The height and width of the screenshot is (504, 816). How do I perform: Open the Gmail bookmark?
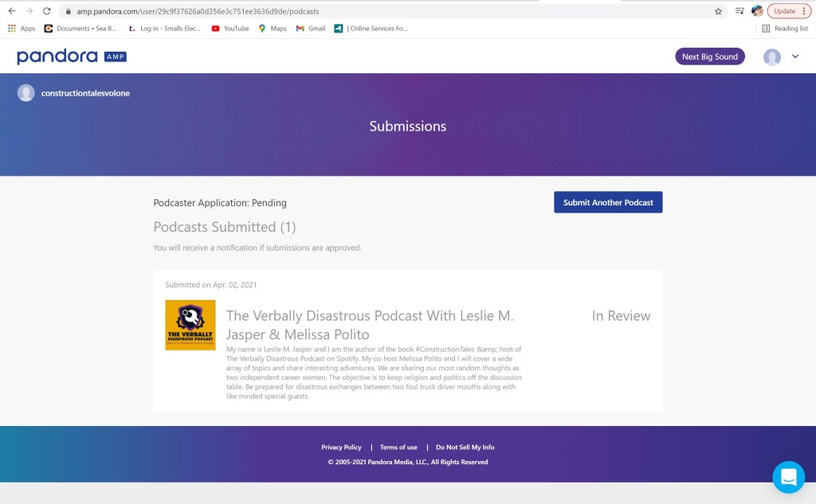click(x=310, y=29)
